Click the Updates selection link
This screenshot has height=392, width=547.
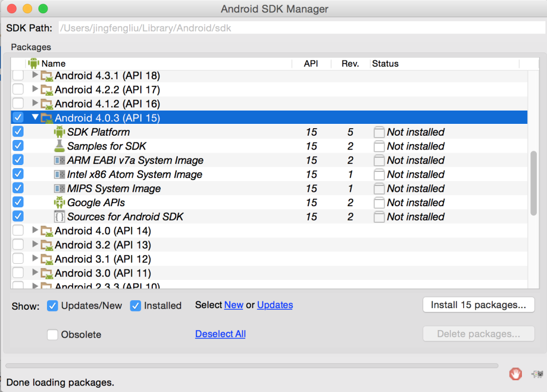pos(275,305)
